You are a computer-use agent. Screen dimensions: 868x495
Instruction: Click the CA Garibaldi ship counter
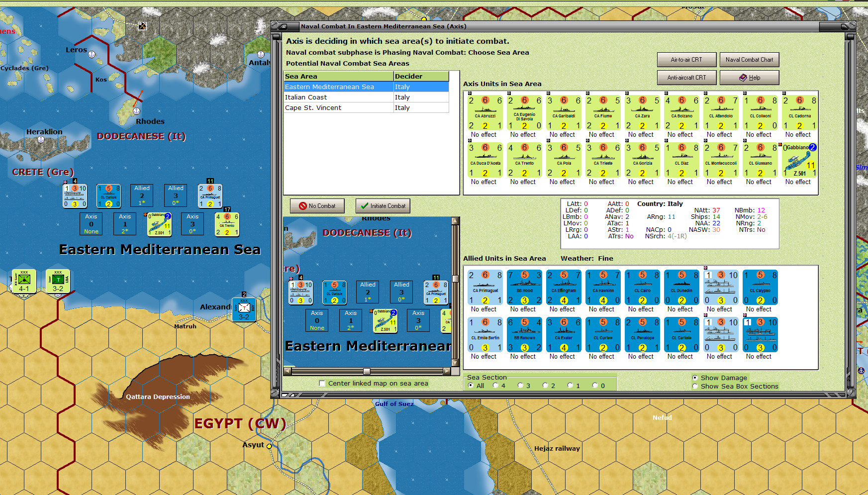click(564, 113)
